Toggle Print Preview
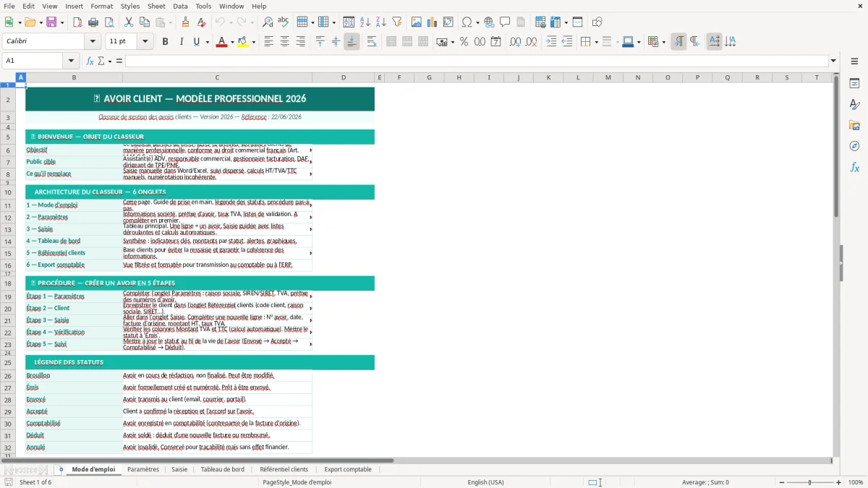Screen dimensions: 868x488 tap(109, 22)
